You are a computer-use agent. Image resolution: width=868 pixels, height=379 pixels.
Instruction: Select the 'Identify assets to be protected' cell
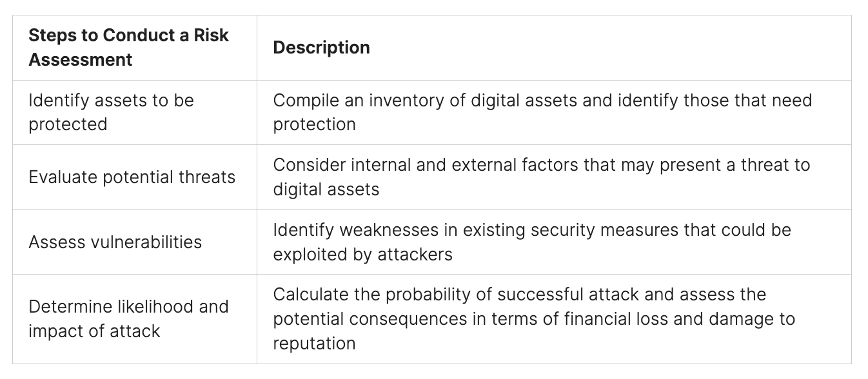coord(111,112)
